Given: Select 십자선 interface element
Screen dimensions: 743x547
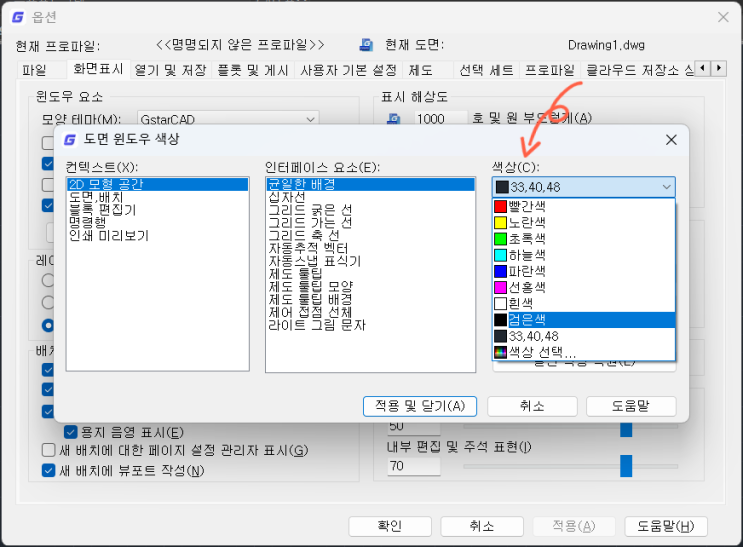Looking at the screenshot, I should point(370,197).
